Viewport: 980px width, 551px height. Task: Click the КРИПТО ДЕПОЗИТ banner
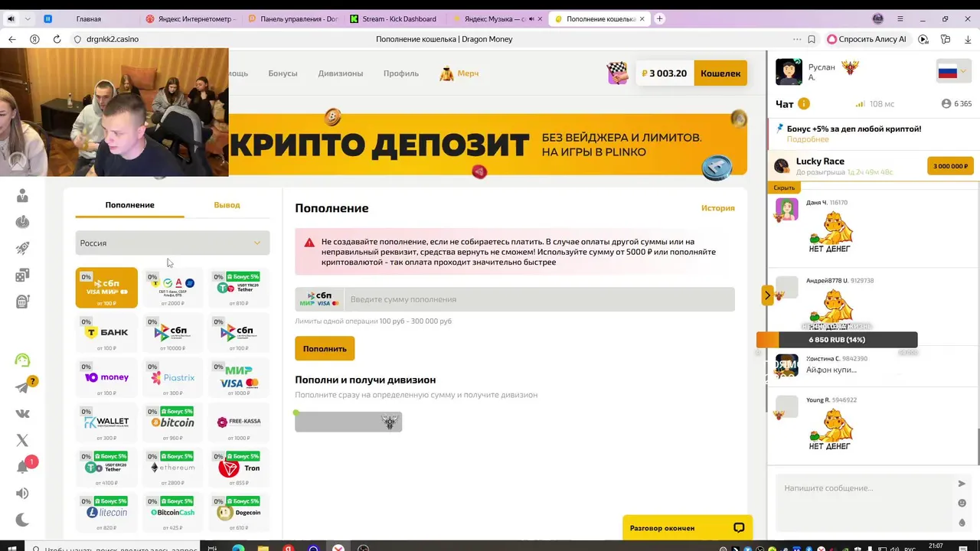[488, 145]
